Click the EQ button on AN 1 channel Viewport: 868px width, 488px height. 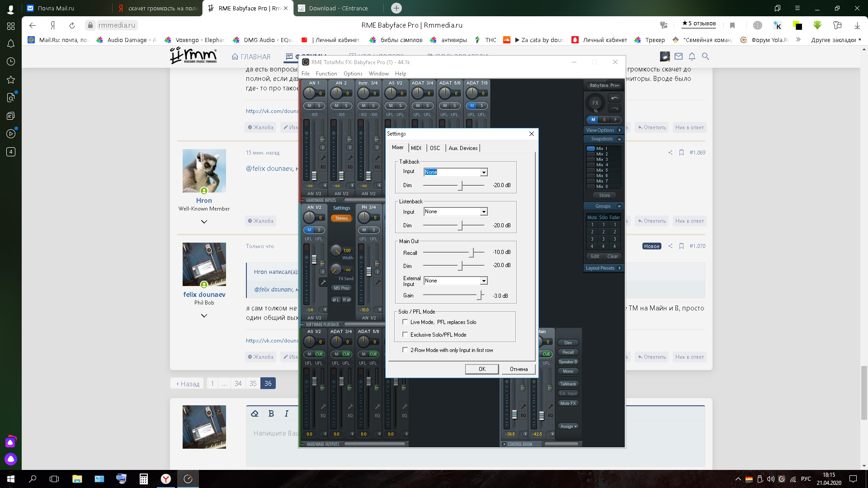[x=323, y=167]
